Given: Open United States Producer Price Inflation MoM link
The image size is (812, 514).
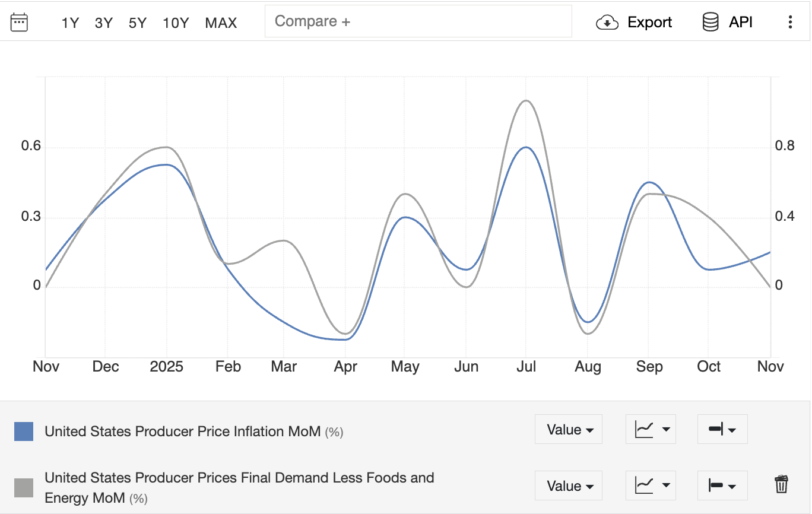Looking at the screenshot, I should [182, 431].
